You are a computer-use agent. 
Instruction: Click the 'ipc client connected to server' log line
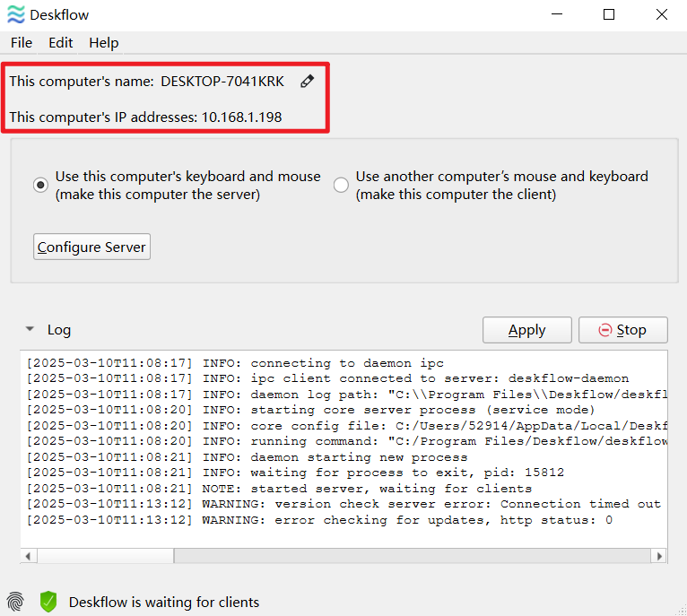point(327,378)
